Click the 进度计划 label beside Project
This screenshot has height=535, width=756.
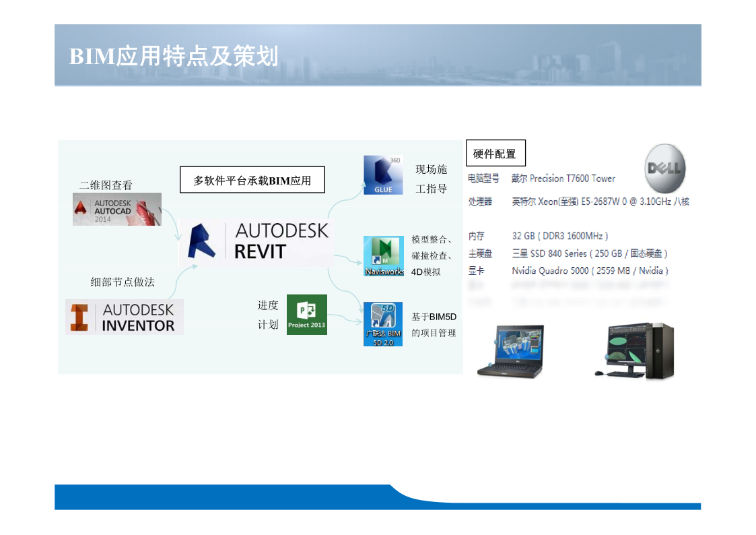point(267,315)
